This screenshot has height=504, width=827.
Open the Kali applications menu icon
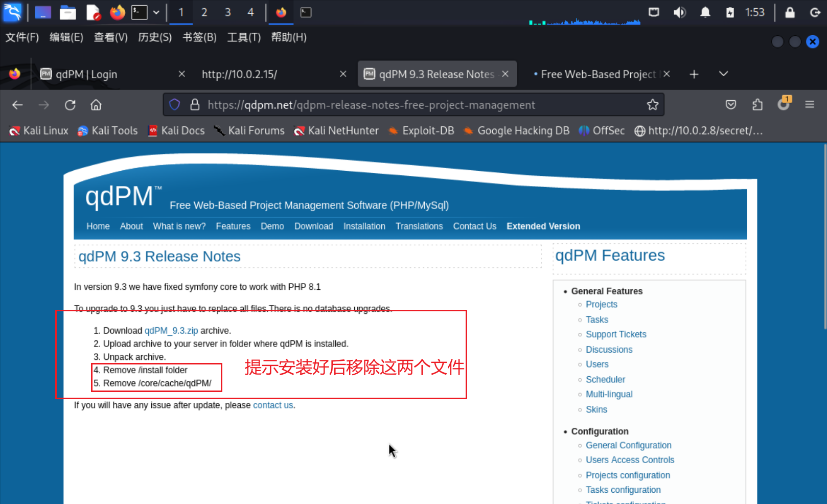pyautogui.click(x=12, y=12)
